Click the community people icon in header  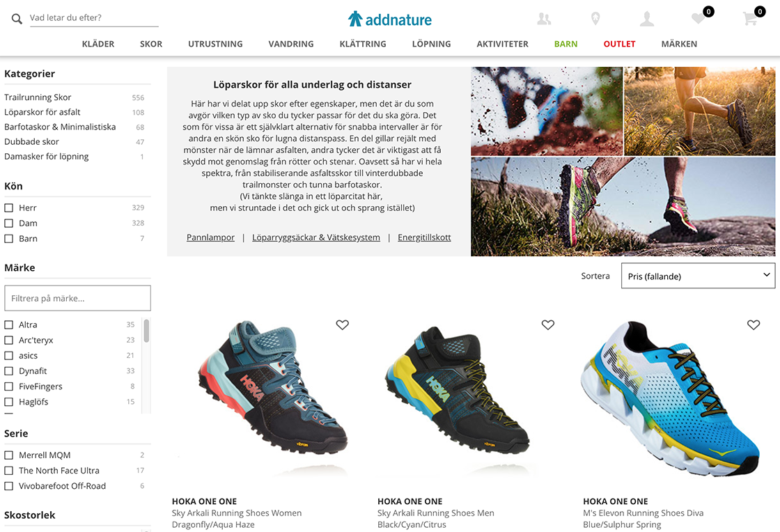[x=544, y=19]
